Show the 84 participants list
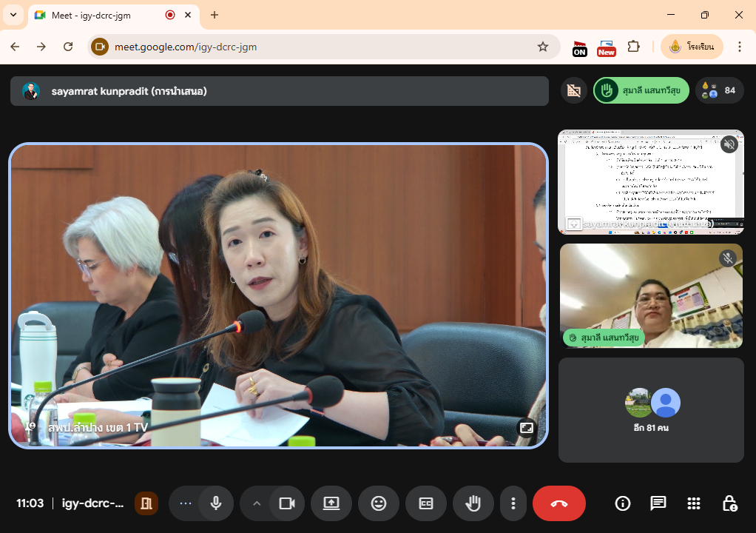The height and width of the screenshot is (533, 756). coord(720,90)
